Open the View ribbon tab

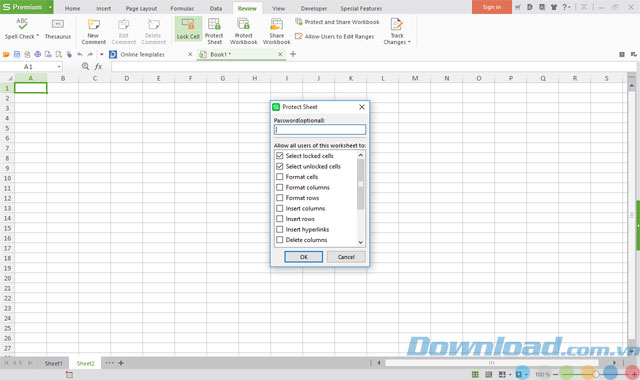[278, 8]
